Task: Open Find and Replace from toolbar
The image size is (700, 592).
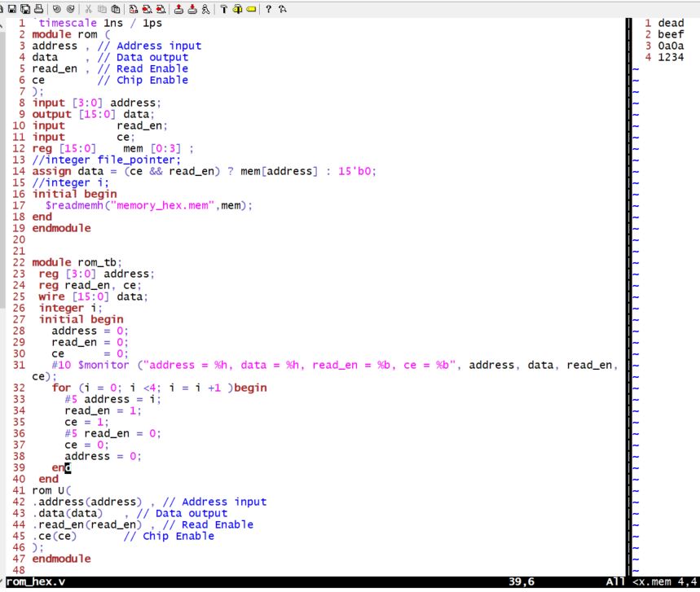Action: pyautogui.click(x=134, y=8)
